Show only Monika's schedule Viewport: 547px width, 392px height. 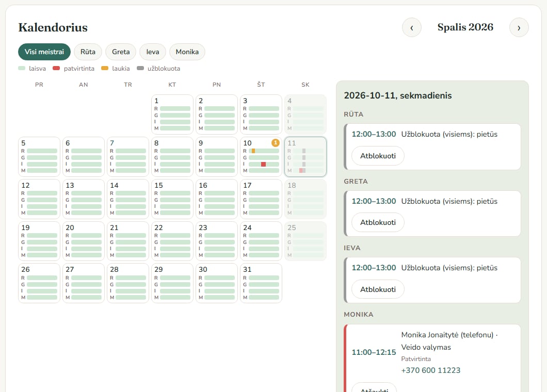(187, 52)
